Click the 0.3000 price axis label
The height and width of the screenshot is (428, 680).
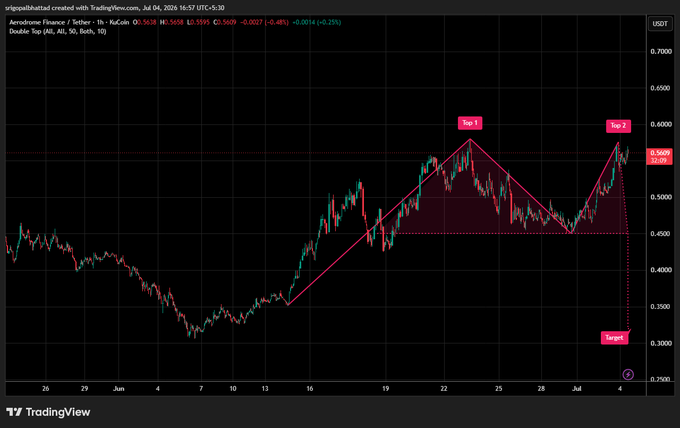pos(661,343)
